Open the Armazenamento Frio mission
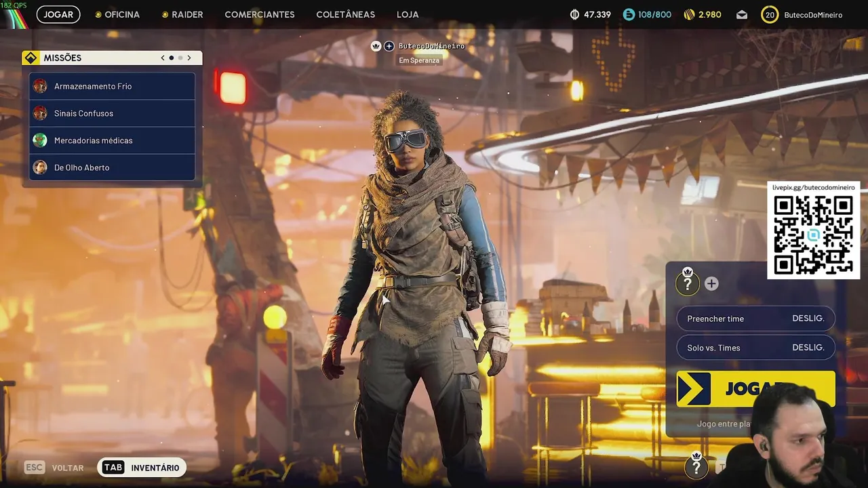This screenshot has height=488, width=868. [x=112, y=86]
